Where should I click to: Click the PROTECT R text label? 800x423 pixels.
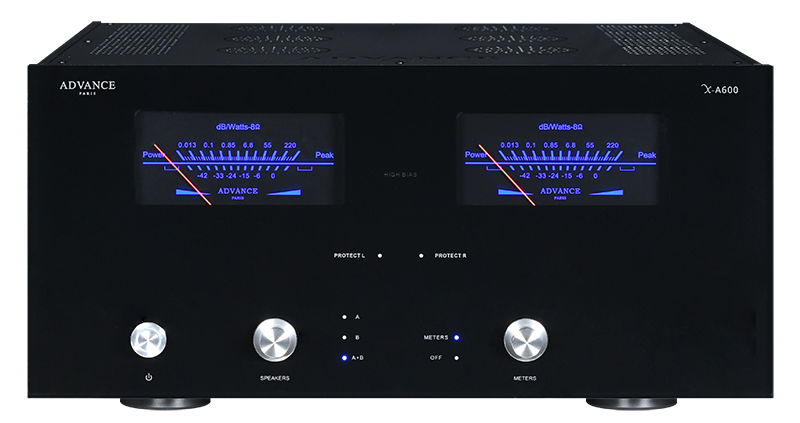451,255
